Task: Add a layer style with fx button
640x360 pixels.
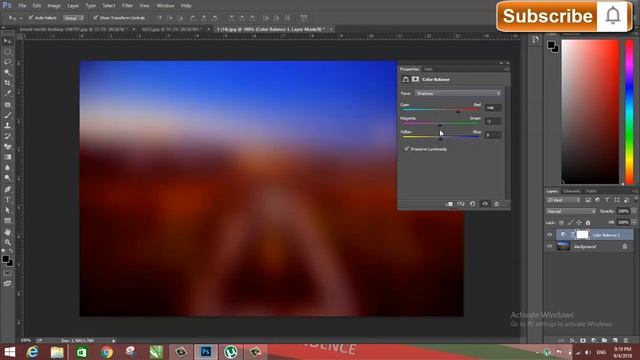Action: [572, 340]
